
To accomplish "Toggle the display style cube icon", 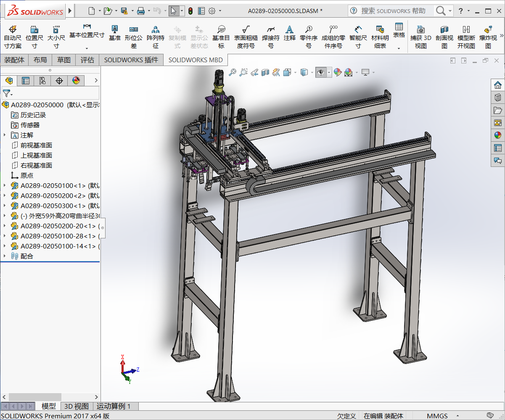I will click(304, 72).
